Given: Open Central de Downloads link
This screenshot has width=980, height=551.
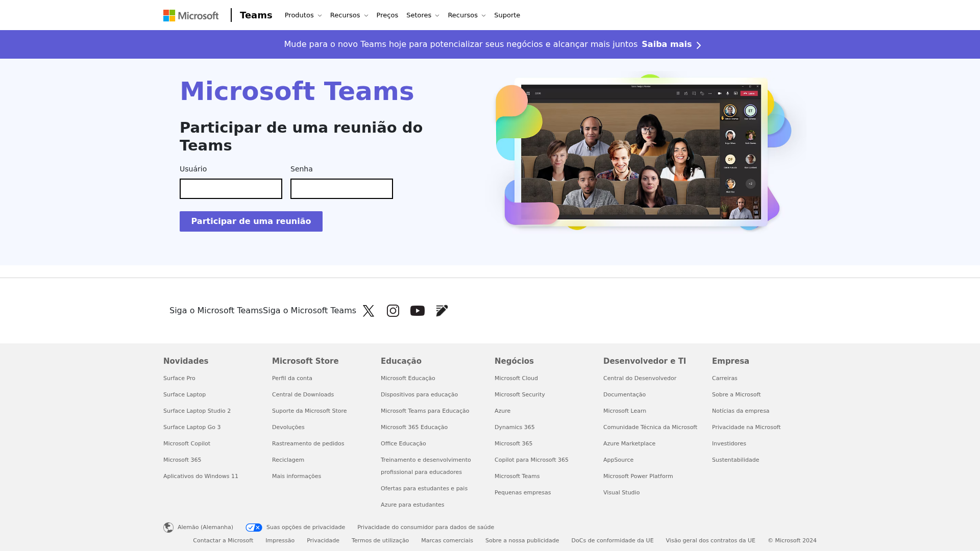Looking at the screenshot, I should [303, 395].
